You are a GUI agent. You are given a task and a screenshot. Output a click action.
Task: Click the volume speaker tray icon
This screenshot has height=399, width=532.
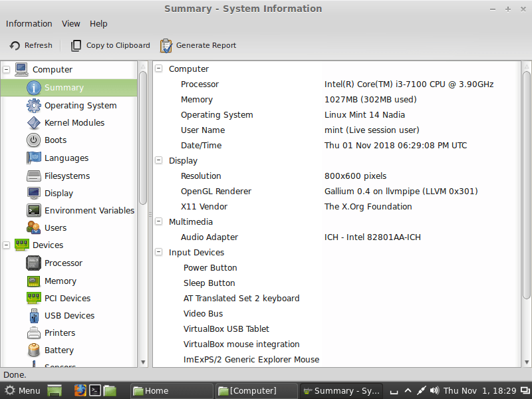coord(434,391)
